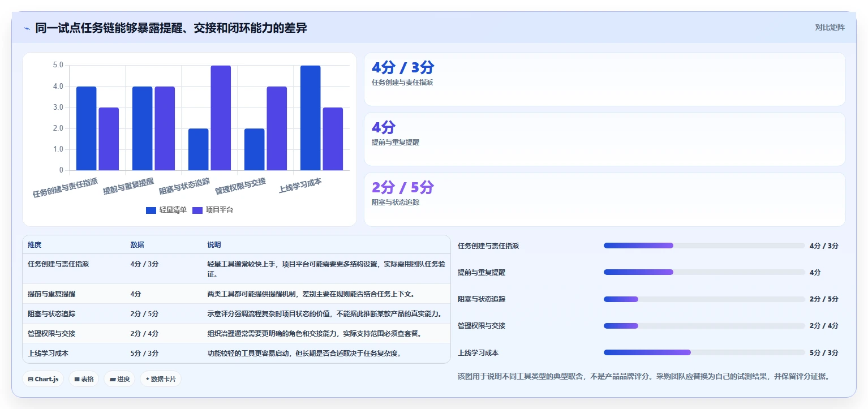Click the 项目平台 bar for 阻塞与状态追踪
This screenshot has height=409, width=868.
pos(221,118)
